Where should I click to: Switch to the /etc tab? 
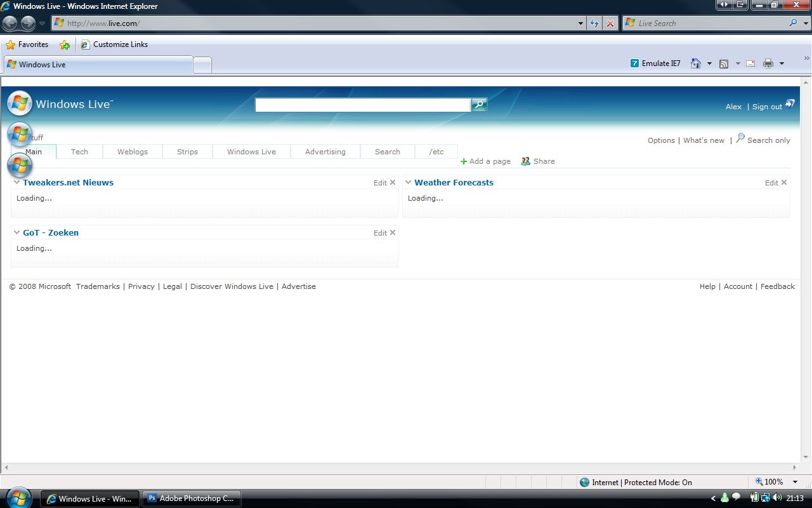point(436,152)
